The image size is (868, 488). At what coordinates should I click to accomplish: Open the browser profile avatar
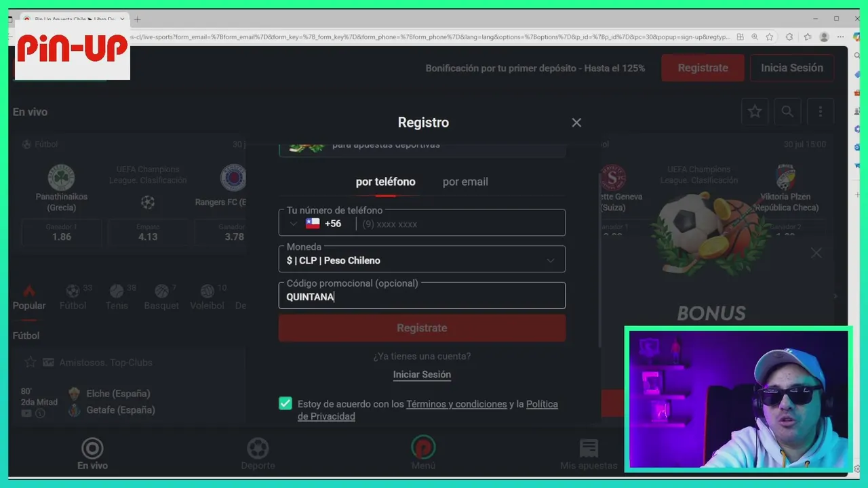(x=824, y=37)
